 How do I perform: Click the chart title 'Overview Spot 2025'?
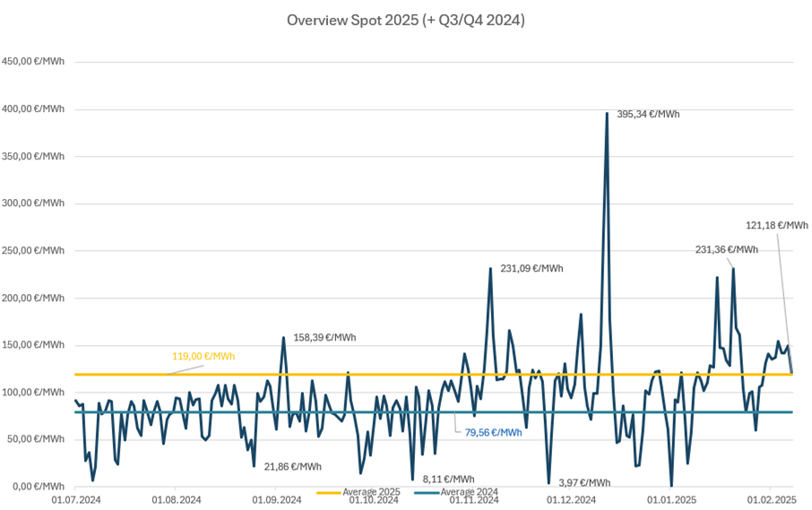click(405, 20)
